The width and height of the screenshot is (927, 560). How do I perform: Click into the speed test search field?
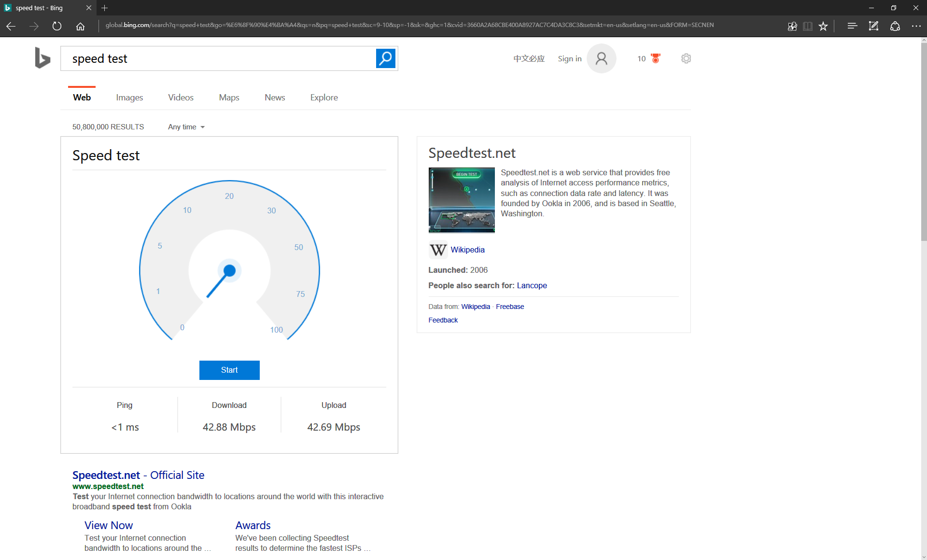point(218,58)
